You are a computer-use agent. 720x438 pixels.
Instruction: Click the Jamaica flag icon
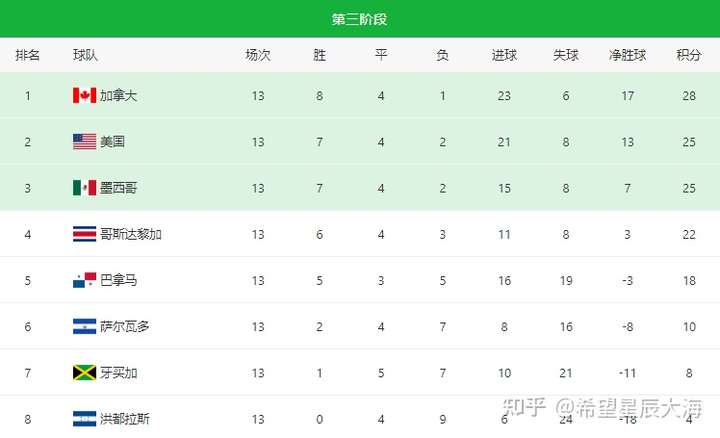coord(84,373)
